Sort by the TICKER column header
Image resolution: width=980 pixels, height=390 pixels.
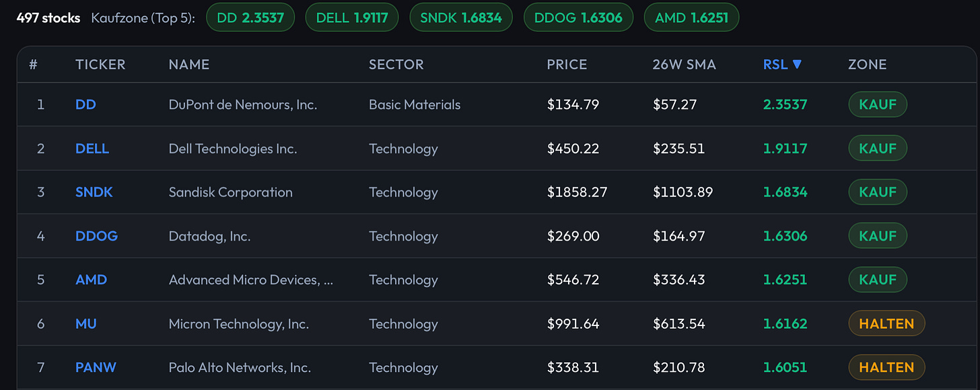pos(100,65)
